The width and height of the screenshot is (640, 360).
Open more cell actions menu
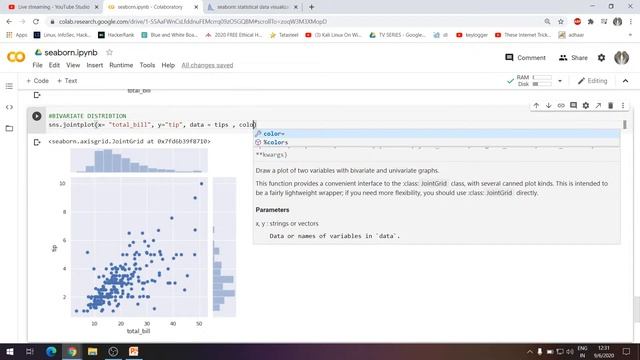point(623,105)
